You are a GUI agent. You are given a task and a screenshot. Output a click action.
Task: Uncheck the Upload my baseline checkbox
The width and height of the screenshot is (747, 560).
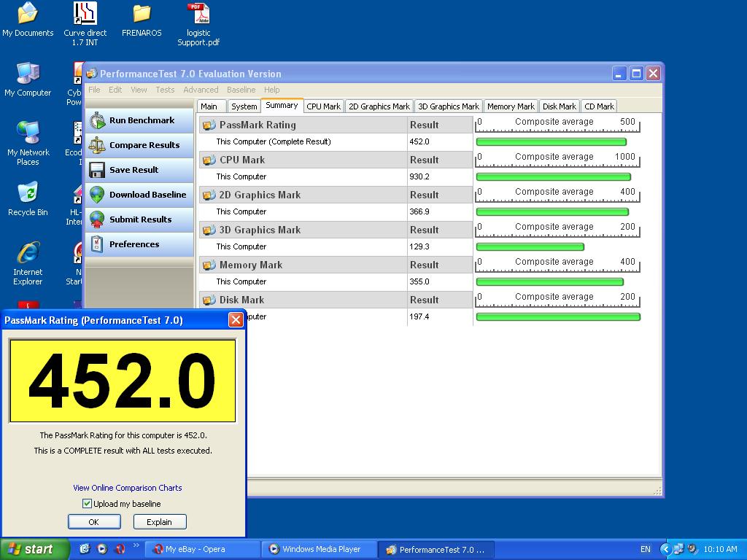click(x=88, y=503)
